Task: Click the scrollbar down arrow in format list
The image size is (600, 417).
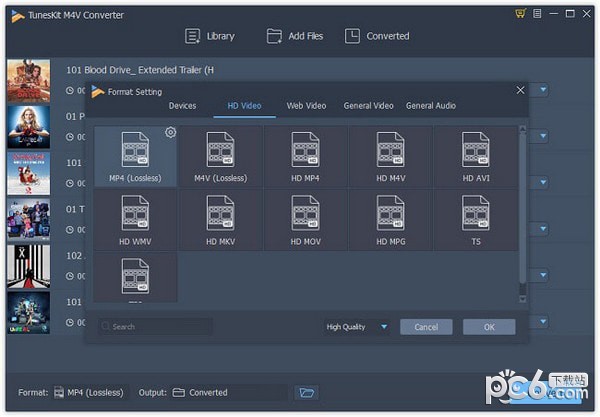Action: click(x=522, y=299)
